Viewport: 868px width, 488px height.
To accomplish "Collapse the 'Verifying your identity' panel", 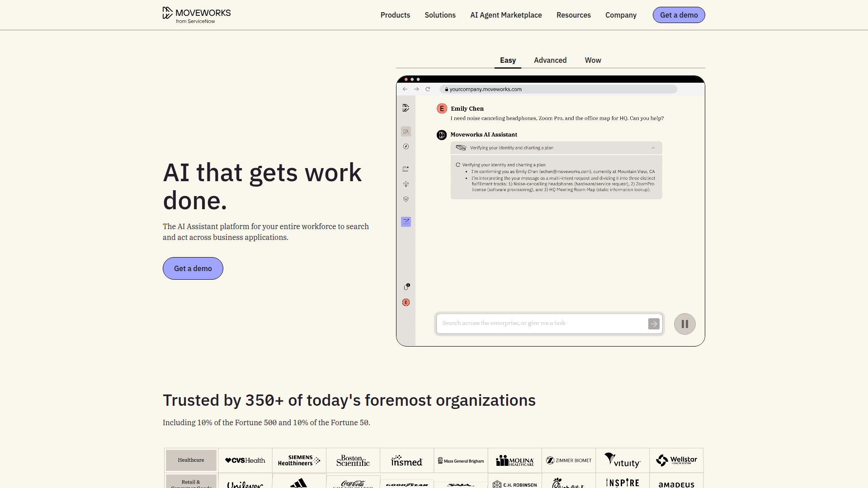I will coord(653,148).
